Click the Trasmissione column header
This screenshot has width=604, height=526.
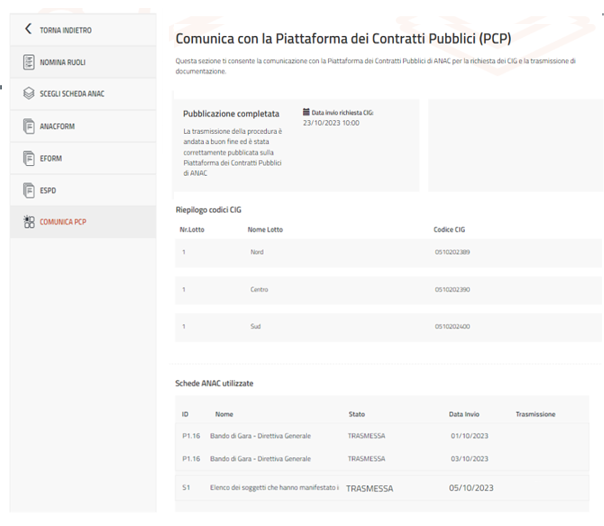click(535, 413)
